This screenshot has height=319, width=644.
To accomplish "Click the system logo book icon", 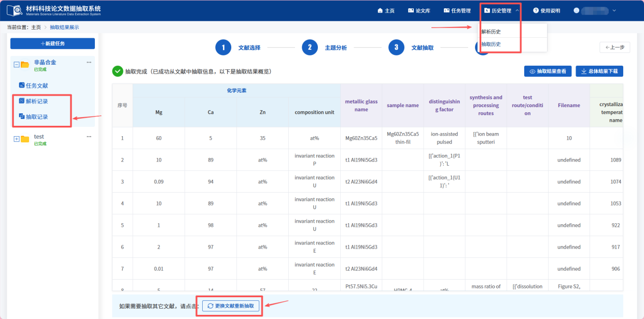I will [x=15, y=10].
